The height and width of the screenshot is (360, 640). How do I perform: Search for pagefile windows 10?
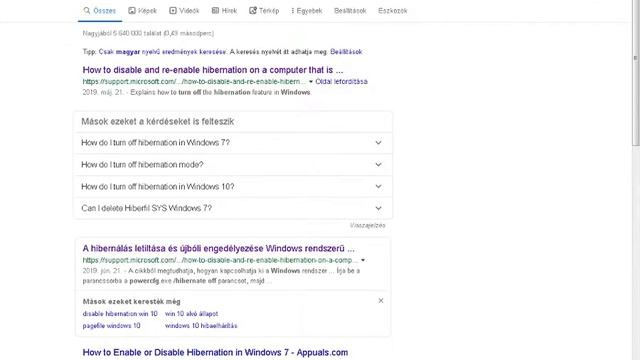point(111,326)
